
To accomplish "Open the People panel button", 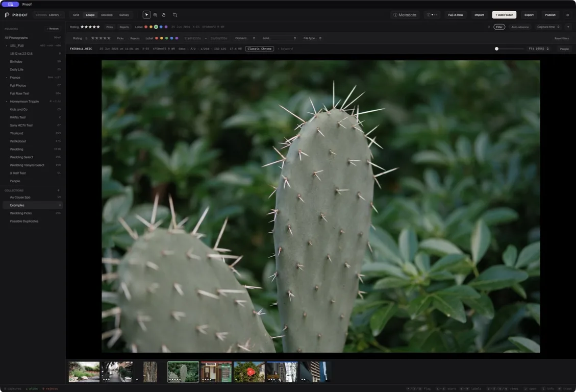I will tap(564, 49).
